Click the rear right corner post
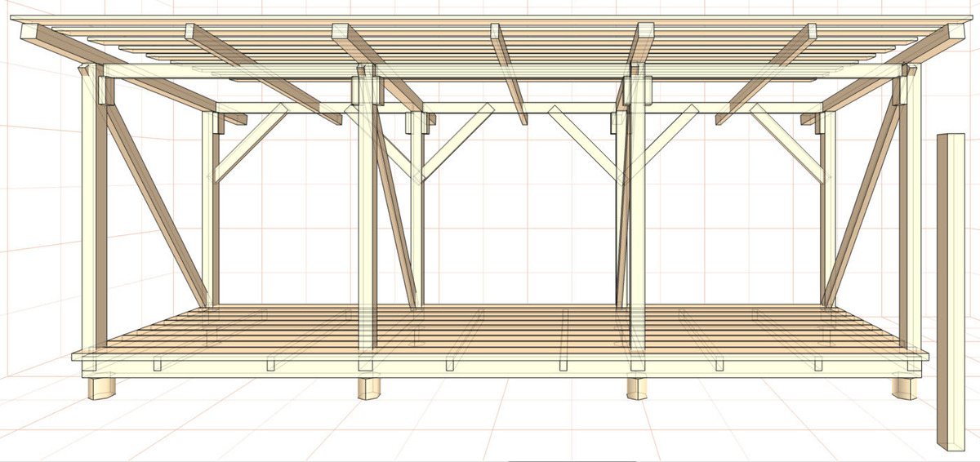 830,212
